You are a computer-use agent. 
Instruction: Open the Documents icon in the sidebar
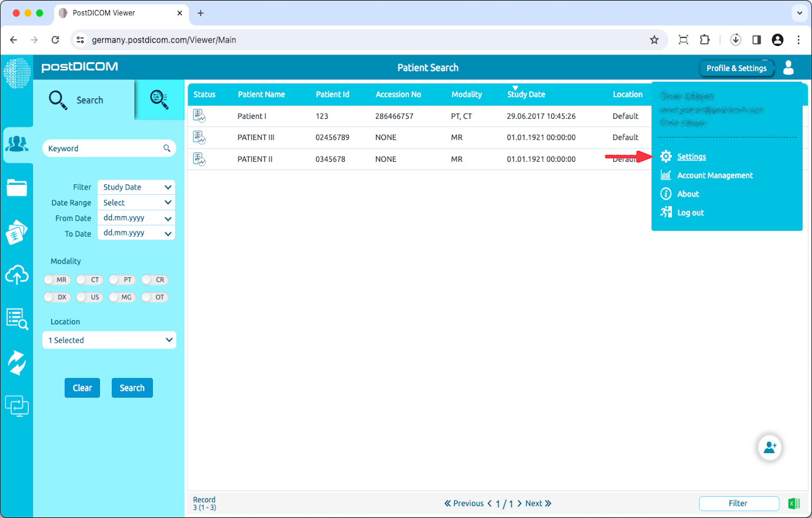coord(17,231)
